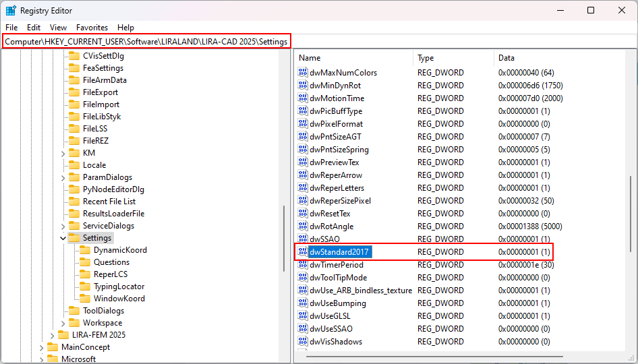Screen dimensions: 638x364
Task: Select the Recent File List key
Action: click(109, 202)
